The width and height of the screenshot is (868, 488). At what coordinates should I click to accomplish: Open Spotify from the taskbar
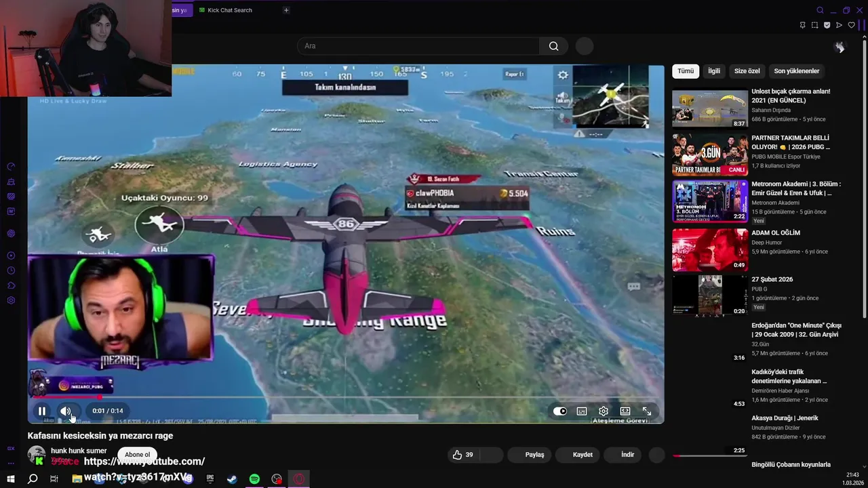[x=254, y=479]
